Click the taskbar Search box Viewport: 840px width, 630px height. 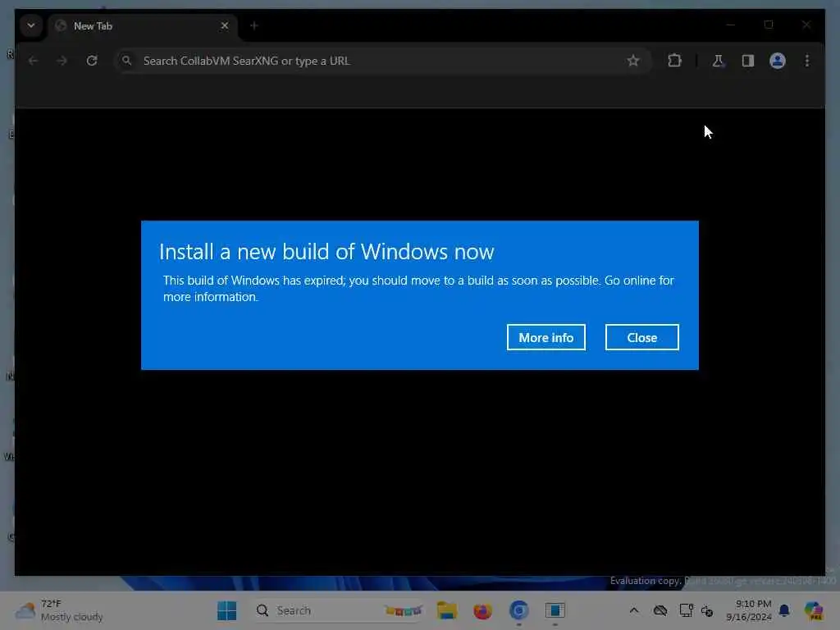pos(340,610)
